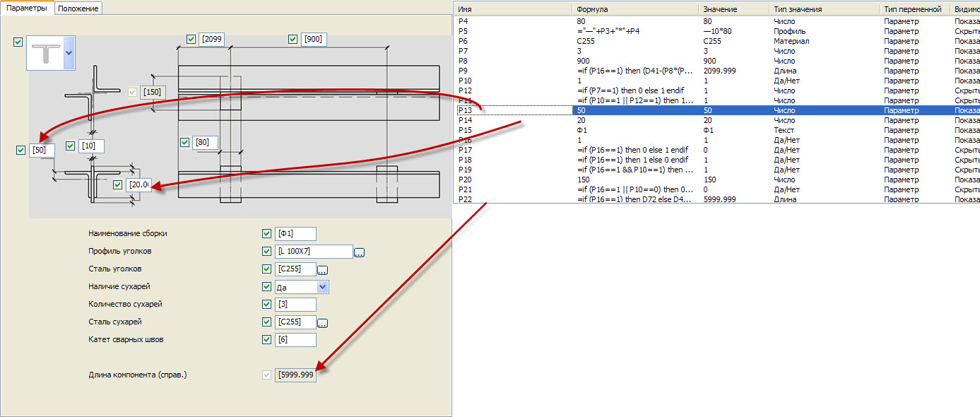The image size is (980, 417).
Task: Uncheck the Катет сварных швов checkbox
Action: (x=266, y=340)
